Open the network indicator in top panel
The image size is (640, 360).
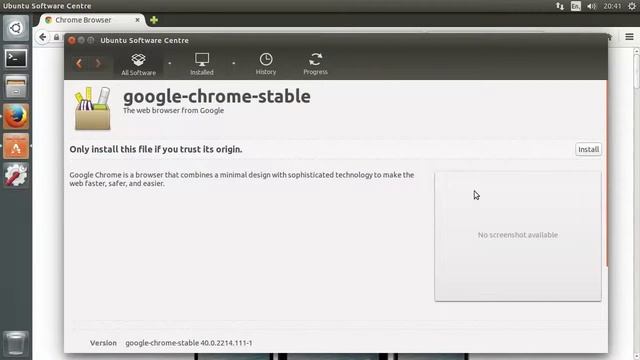tap(560, 6)
